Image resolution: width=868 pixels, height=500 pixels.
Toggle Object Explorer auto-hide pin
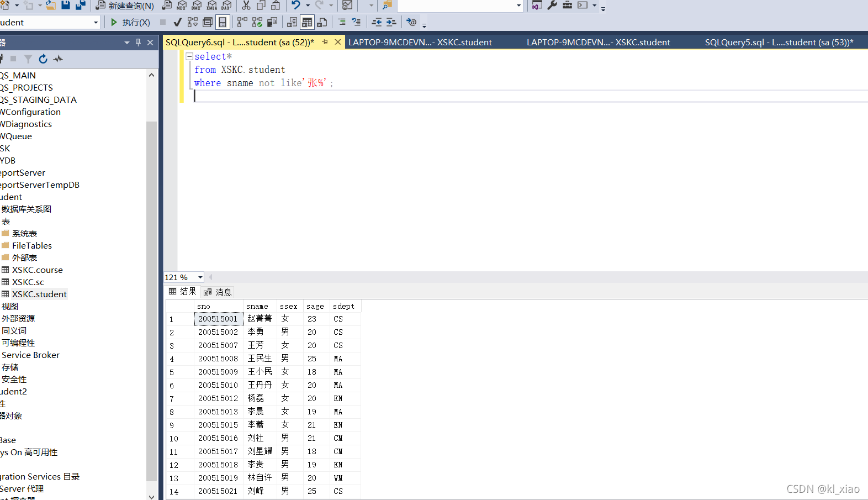138,42
